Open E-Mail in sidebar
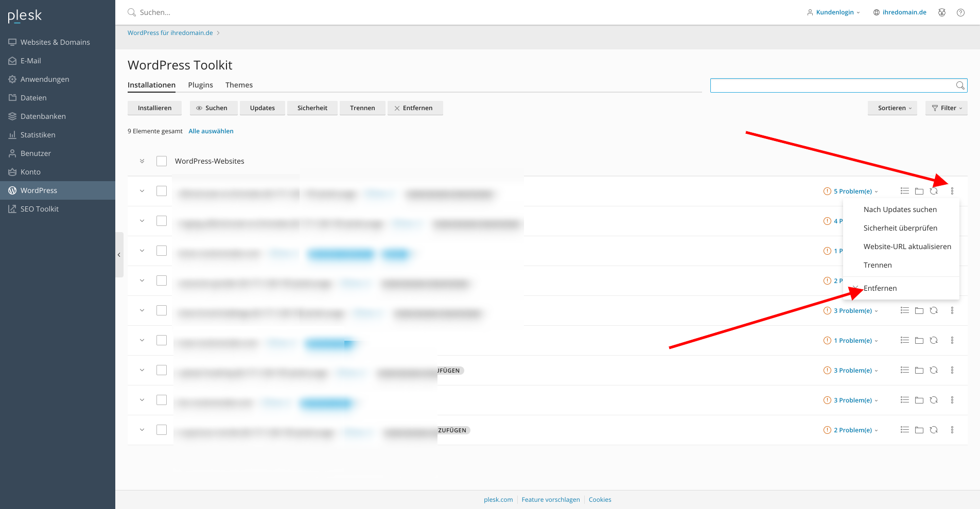Viewport: 980px width, 509px height. (x=58, y=61)
